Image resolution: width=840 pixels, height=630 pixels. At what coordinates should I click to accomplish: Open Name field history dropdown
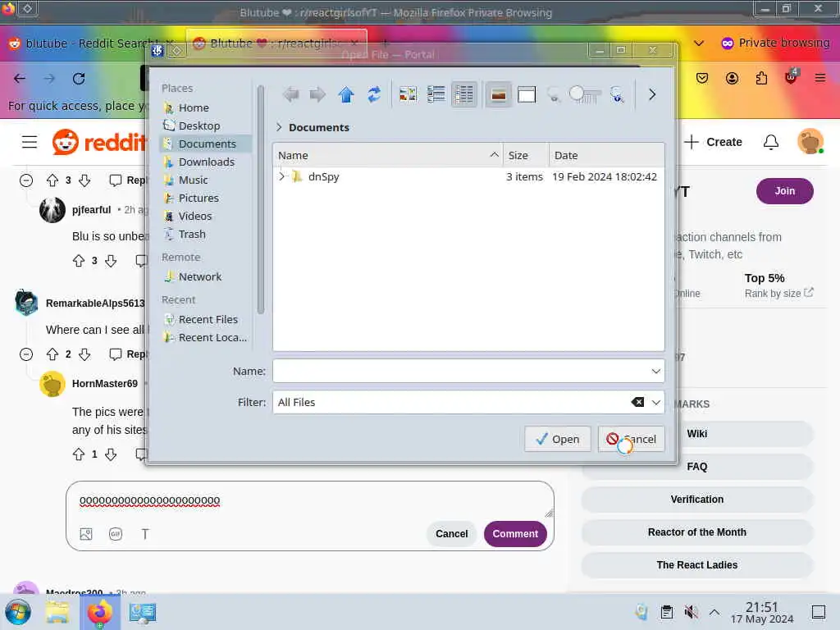pyautogui.click(x=655, y=372)
